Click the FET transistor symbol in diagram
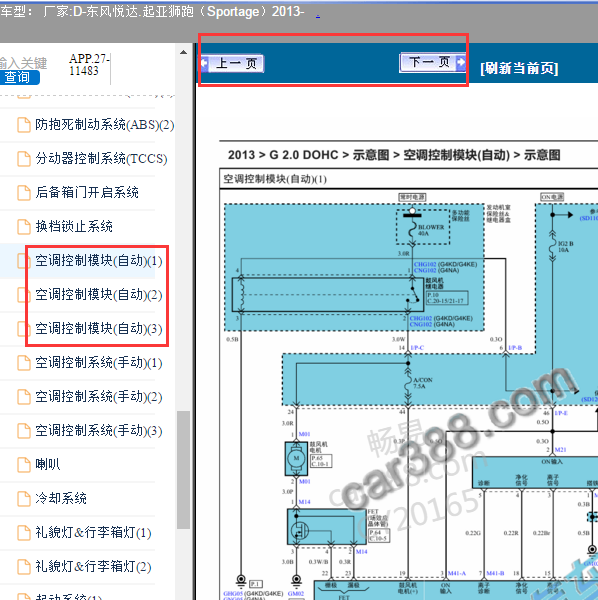Screen dimensions: 598x600 click(x=300, y=530)
